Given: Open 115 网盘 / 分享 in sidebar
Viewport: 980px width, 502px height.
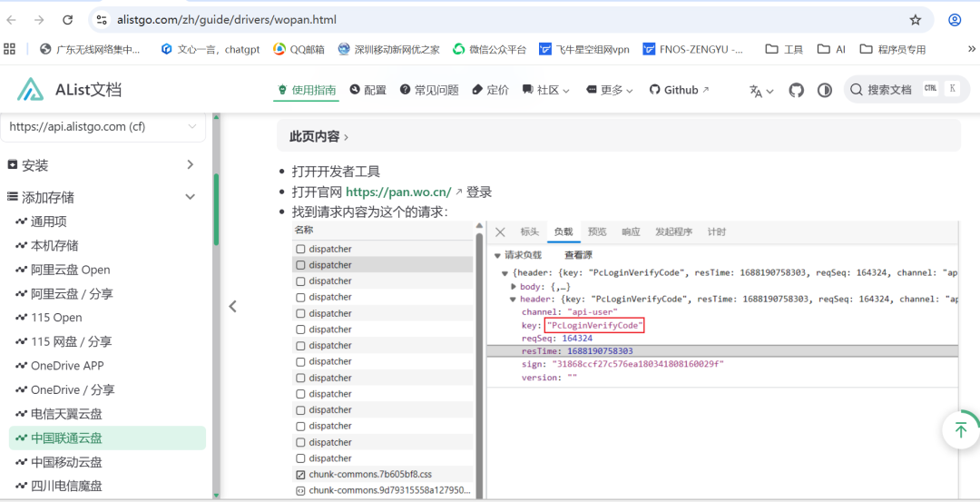Looking at the screenshot, I should [x=72, y=341].
